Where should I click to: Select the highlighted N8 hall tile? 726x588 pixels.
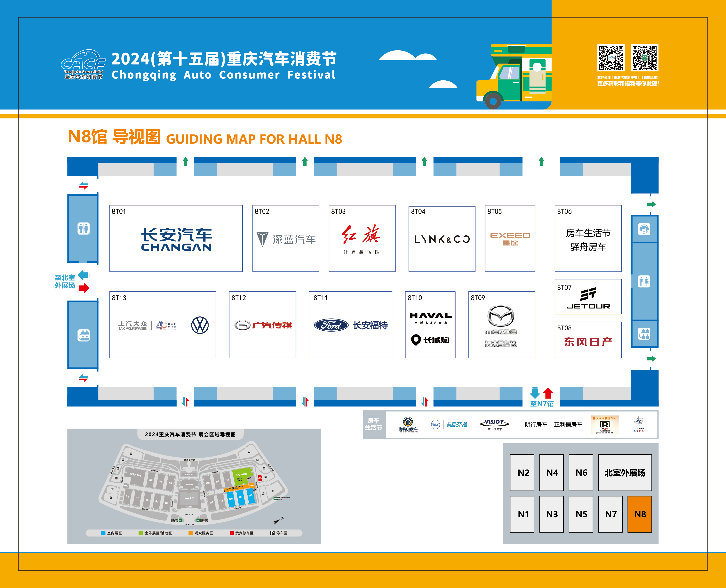(x=640, y=514)
